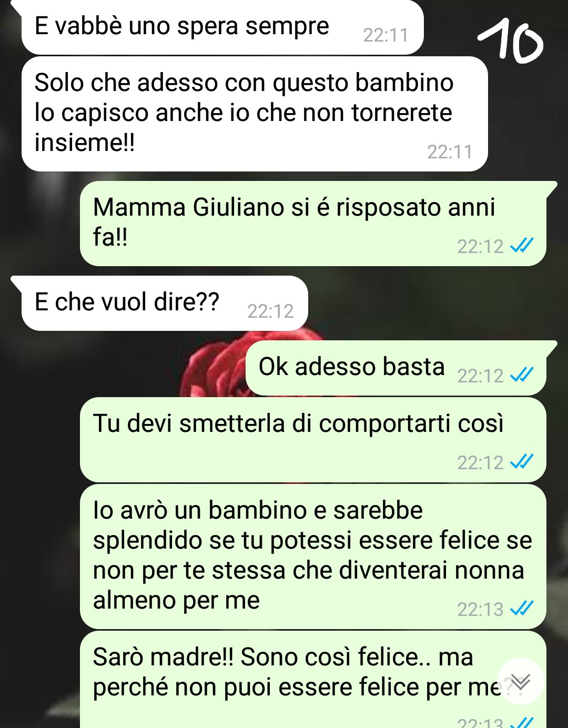
Task: Select the 'Mamma Giuliano si é risposato' message
Action: [313, 223]
